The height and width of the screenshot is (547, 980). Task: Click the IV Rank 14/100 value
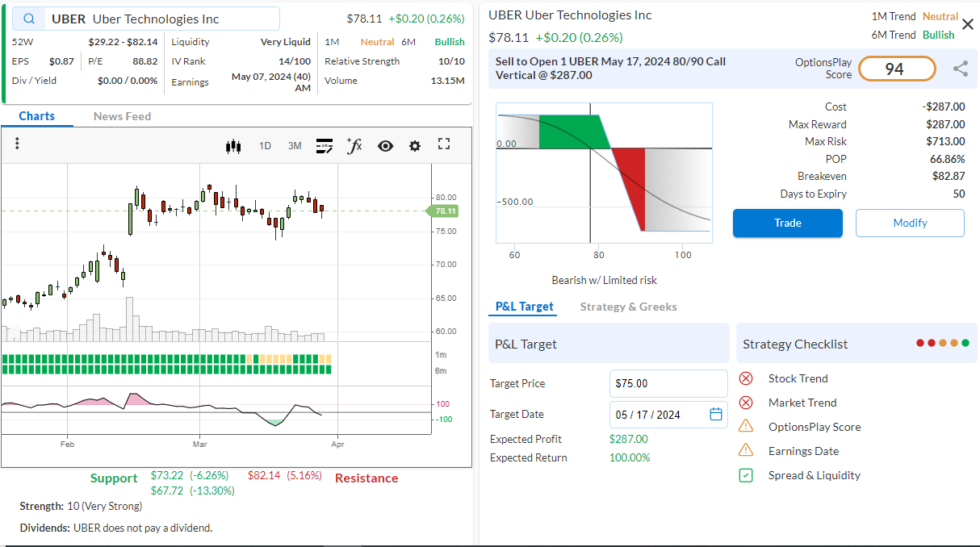point(295,61)
